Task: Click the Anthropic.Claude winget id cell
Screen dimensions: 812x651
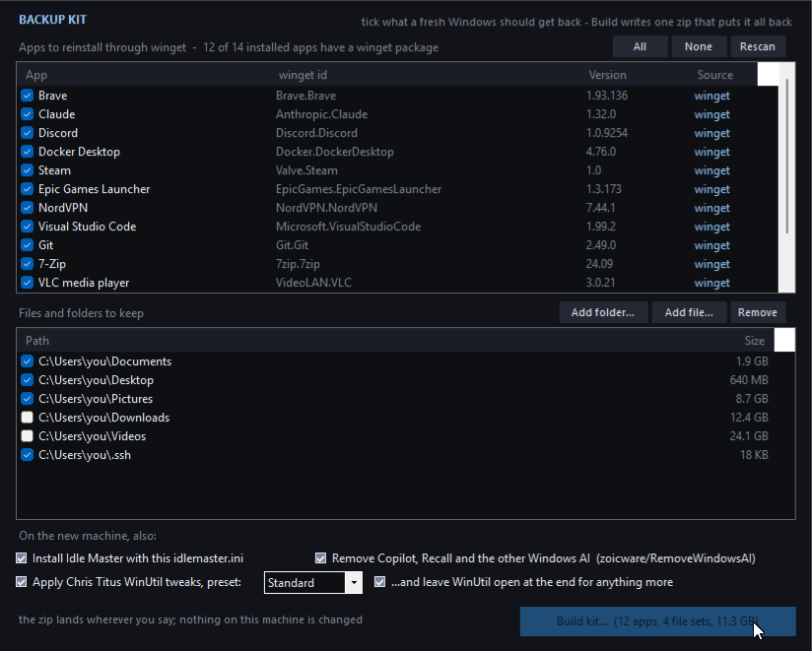Action: 321,114
